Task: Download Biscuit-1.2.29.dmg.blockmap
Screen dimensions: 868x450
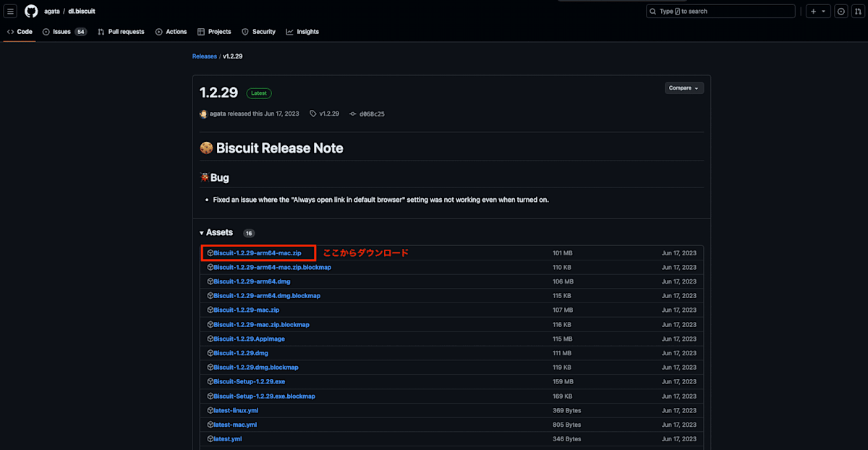Action: click(x=256, y=368)
